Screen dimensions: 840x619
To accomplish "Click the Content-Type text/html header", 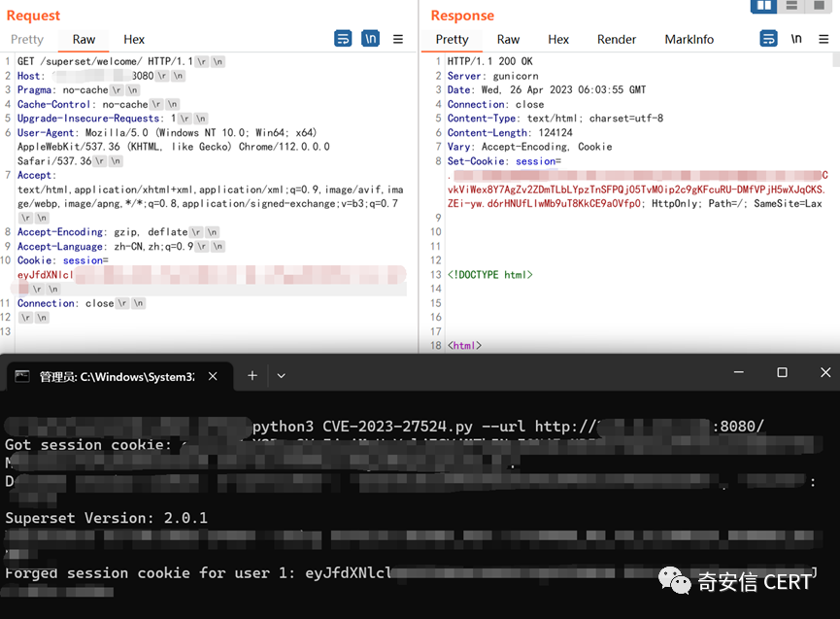I will (555, 119).
